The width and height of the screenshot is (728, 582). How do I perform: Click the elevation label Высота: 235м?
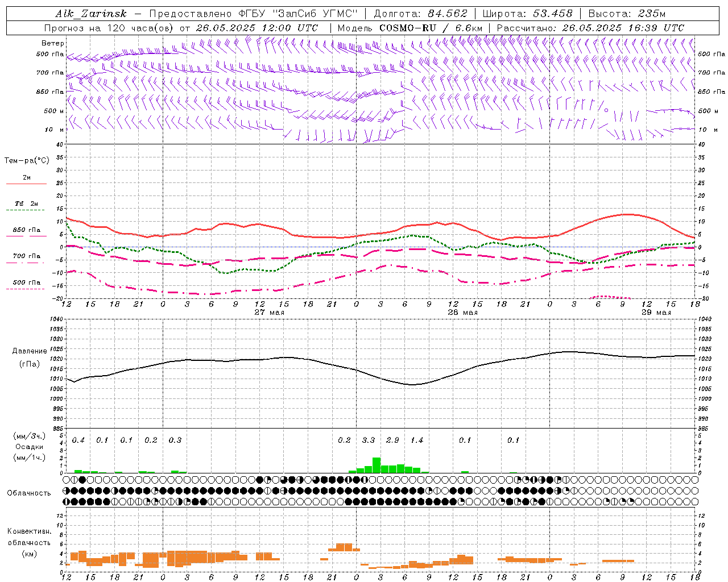pos(627,14)
